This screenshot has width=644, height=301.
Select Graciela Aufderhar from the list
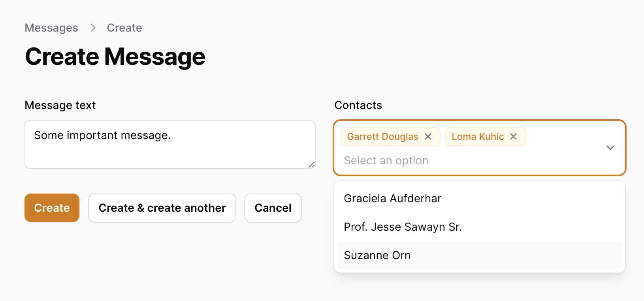point(392,198)
